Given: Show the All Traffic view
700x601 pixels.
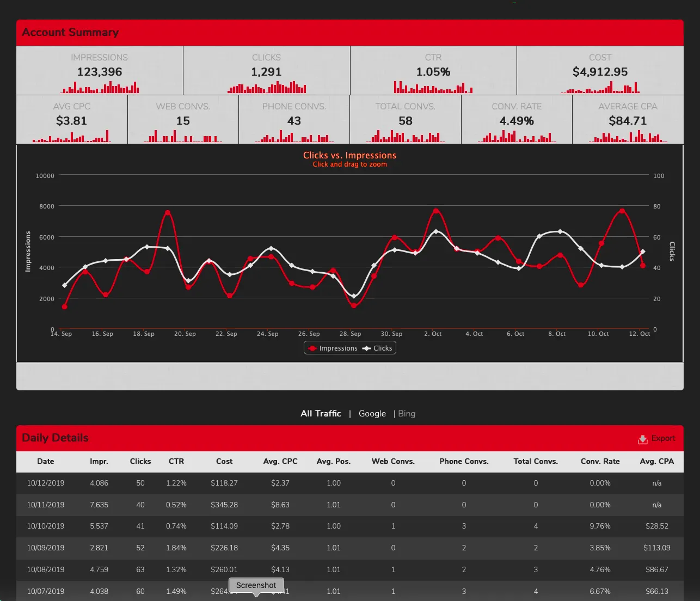Looking at the screenshot, I should coord(321,414).
